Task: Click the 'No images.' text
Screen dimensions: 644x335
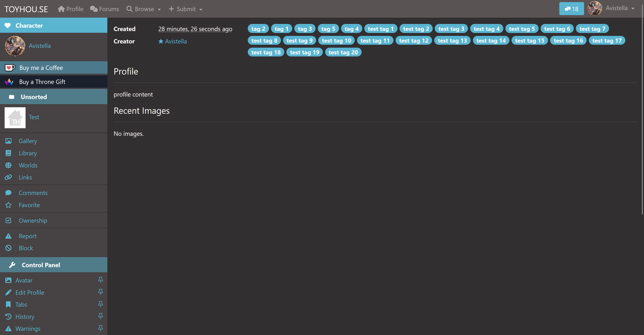Action: tap(129, 133)
